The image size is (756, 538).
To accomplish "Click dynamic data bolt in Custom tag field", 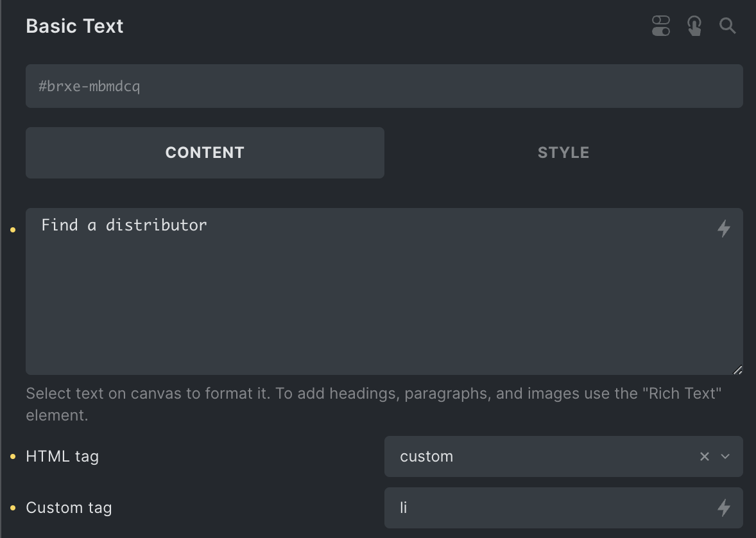I will pyautogui.click(x=724, y=508).
